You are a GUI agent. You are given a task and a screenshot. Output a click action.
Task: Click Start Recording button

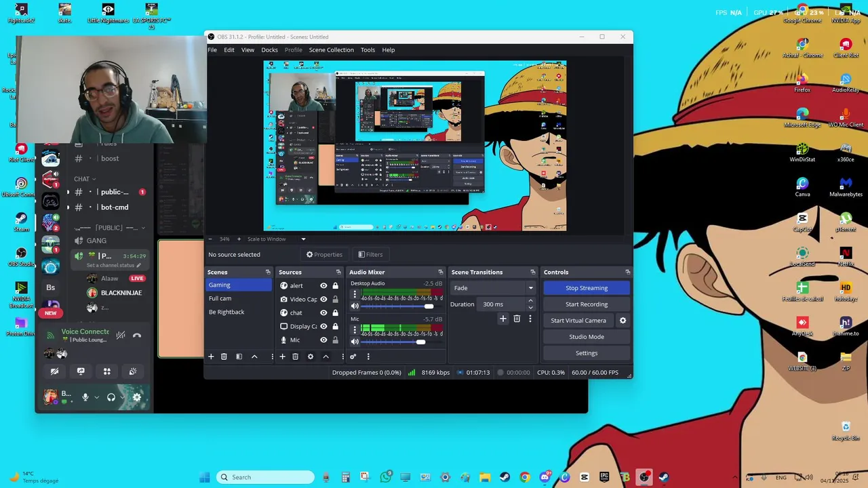point(587,304)
